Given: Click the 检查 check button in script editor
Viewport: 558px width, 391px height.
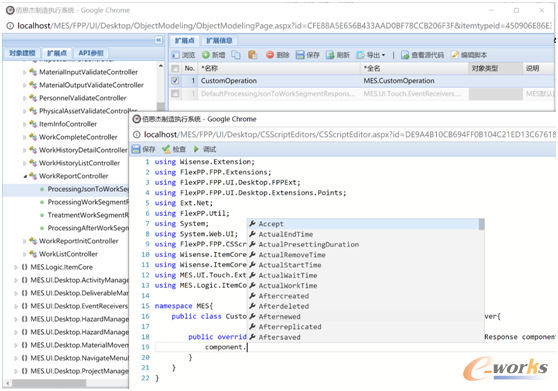Looking at the screenshot, I should point(174,149).
